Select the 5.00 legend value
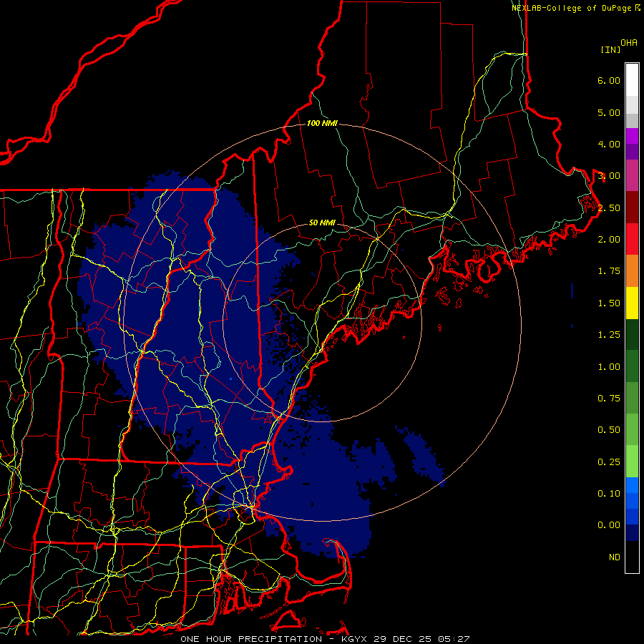Viewport: 644px width, 644px height. pos(609,112)
